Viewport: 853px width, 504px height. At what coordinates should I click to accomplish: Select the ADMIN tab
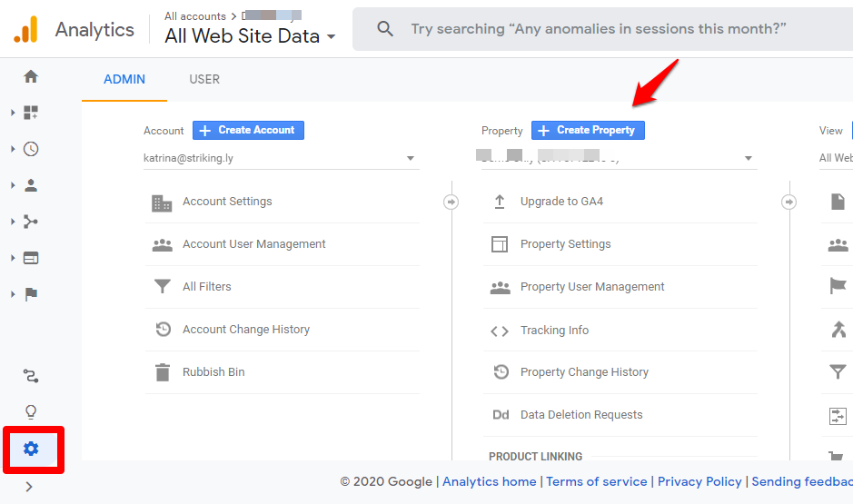coord(124,79)
